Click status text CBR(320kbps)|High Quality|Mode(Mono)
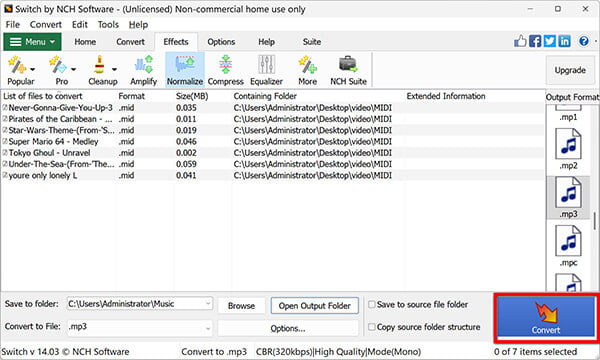The width and height of the screenshot is (600, 360). tap(338, 352)
